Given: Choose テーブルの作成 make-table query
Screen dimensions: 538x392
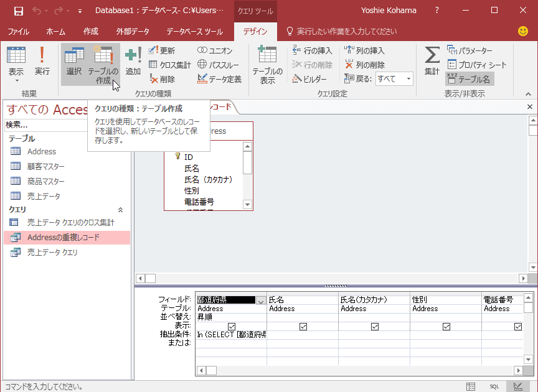Looking at the screenshot, I should tap(103, 65).
